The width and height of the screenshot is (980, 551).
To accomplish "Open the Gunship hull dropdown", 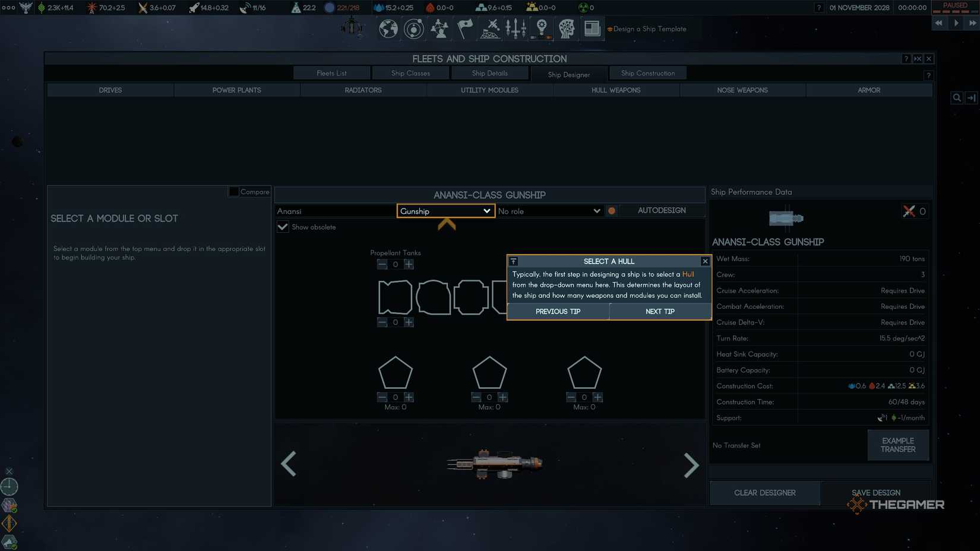I will coord(445,211).
